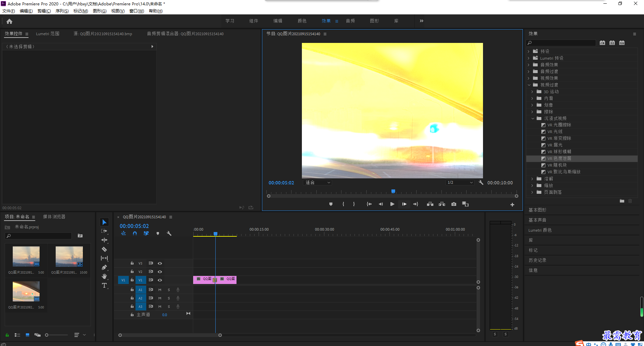Expand the 预设 effects folder

pyautogui.click(x=529, y=51)
